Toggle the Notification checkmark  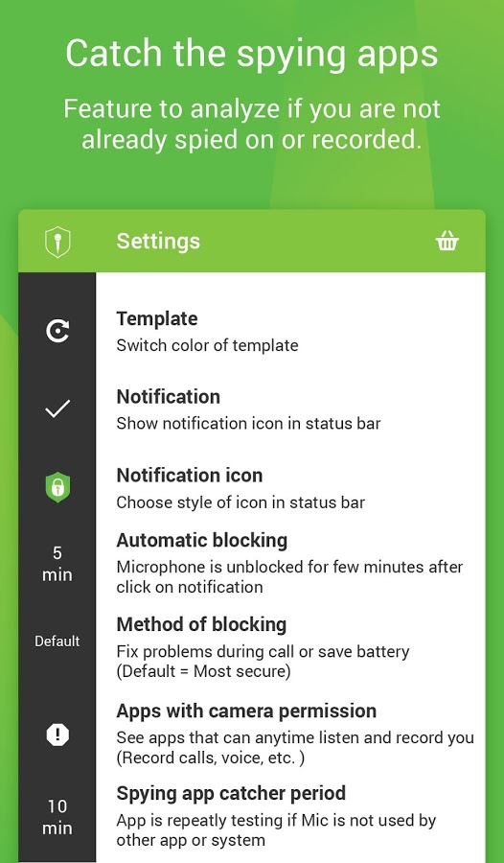pos(57,408)
